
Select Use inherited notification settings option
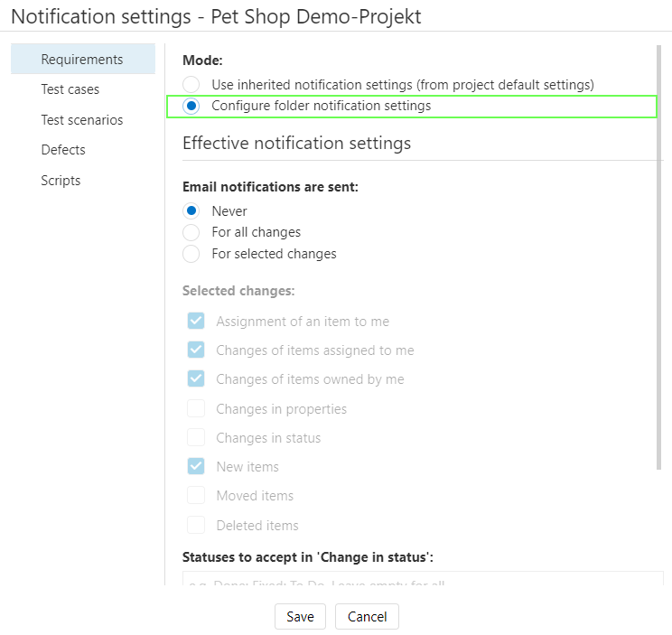[191, 85]
